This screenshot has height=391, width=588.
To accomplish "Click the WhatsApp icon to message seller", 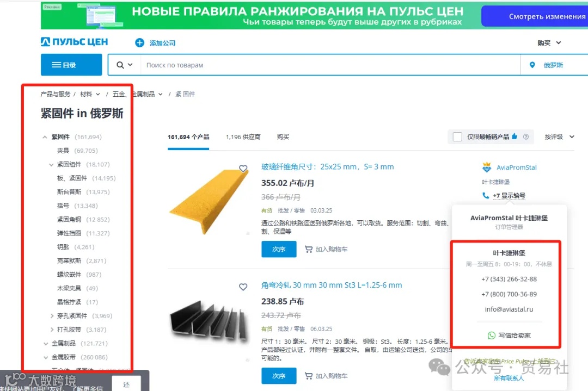I will pos(491,336).
